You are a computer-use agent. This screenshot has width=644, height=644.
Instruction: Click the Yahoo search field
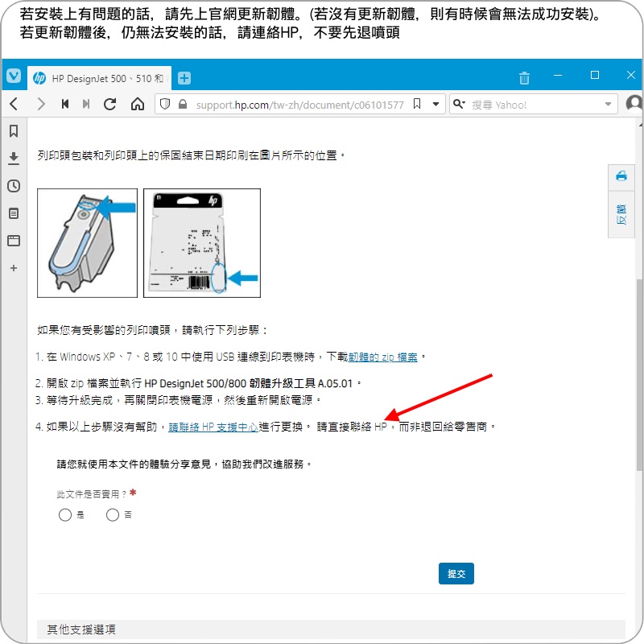pos(534,105)
